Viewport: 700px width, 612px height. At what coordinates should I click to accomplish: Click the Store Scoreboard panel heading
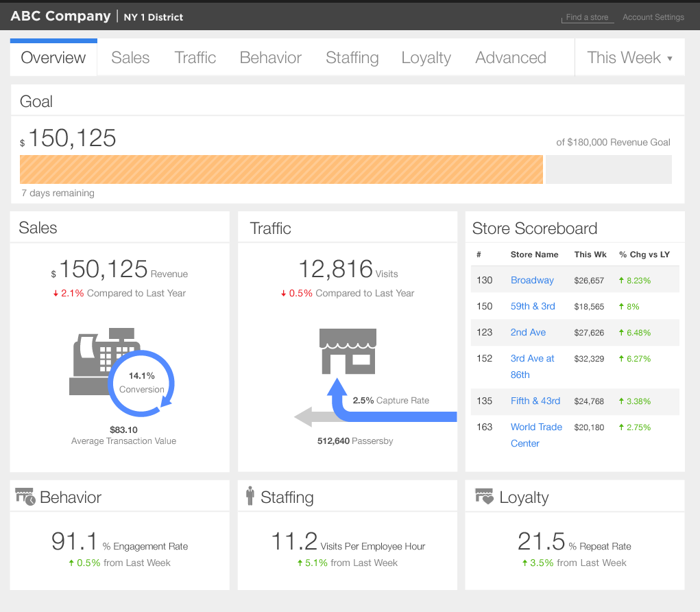point(534,228)
